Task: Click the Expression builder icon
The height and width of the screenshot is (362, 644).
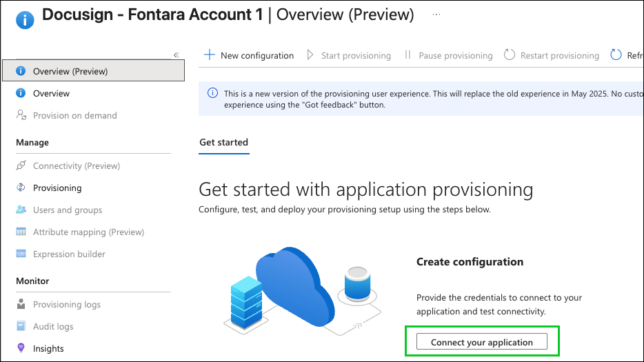Action: (x=21, y=254)
